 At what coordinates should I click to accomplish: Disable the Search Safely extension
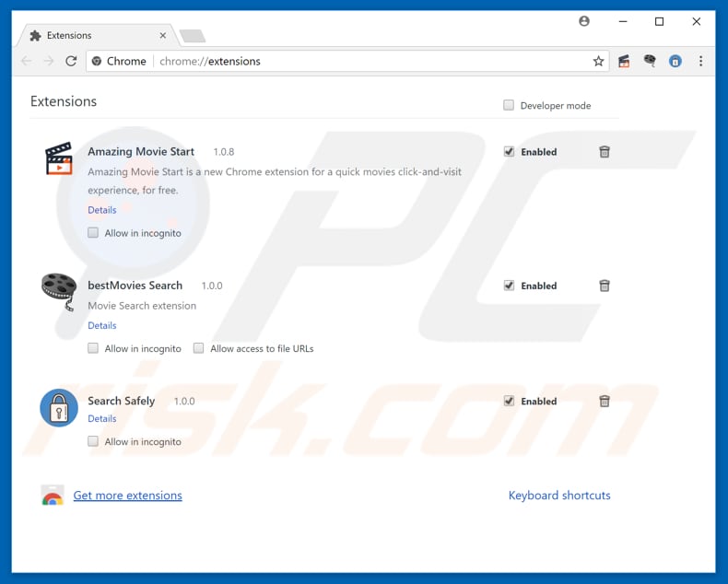tap(510, 401)
